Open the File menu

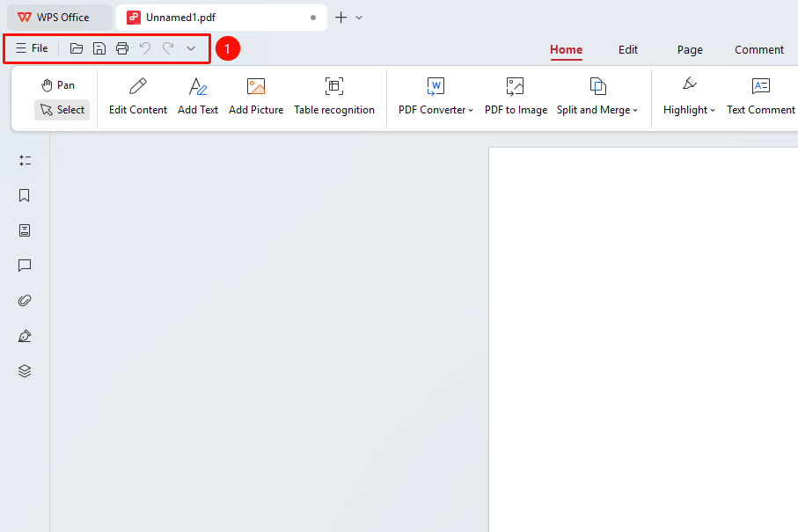point(32,48)
